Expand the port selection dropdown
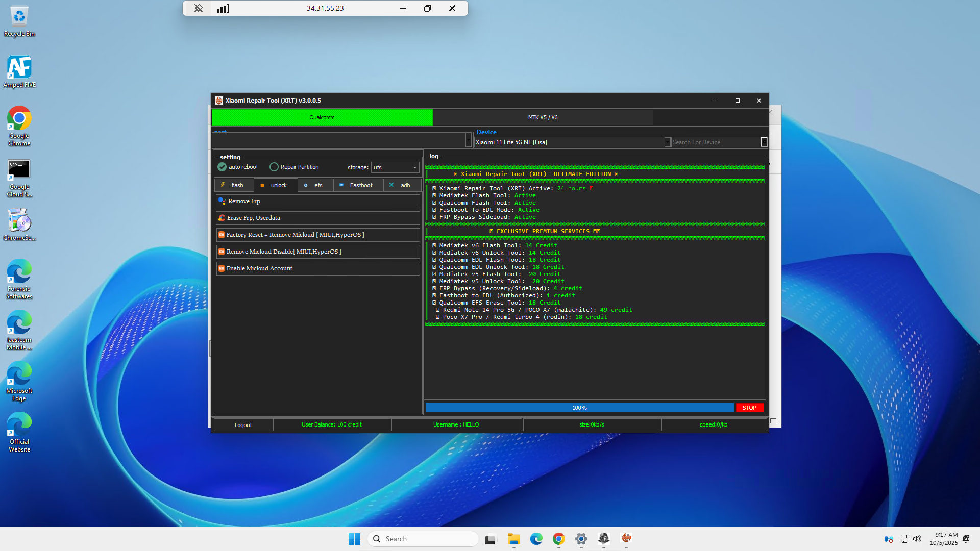The height and width of the screenshot is (551, 980). (469, 139)
